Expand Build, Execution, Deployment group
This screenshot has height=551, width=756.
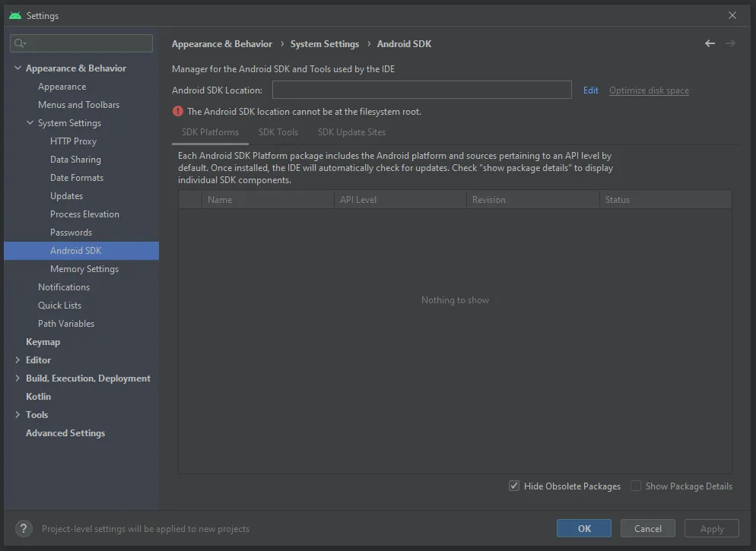point(17,378)
